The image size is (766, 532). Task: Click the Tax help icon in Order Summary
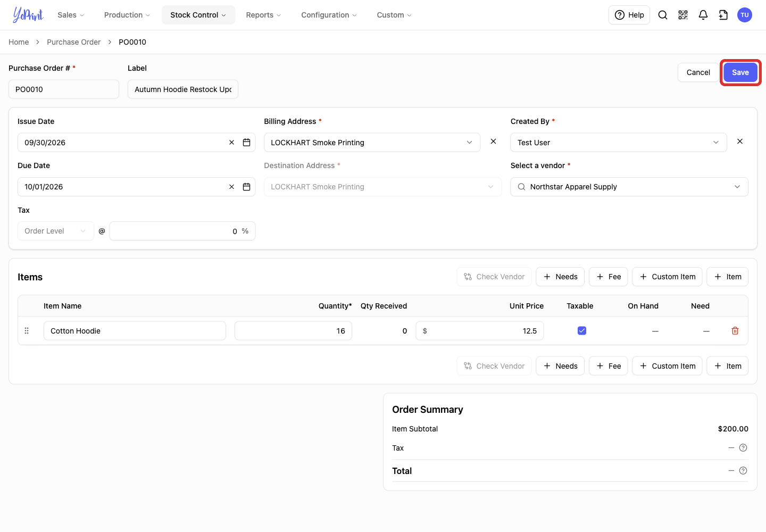[744, 448]
